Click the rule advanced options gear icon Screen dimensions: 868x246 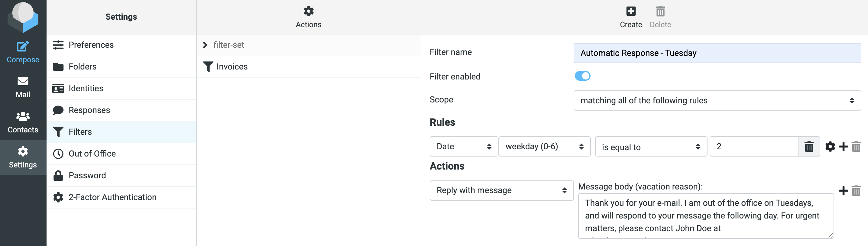tap(830, 147)
